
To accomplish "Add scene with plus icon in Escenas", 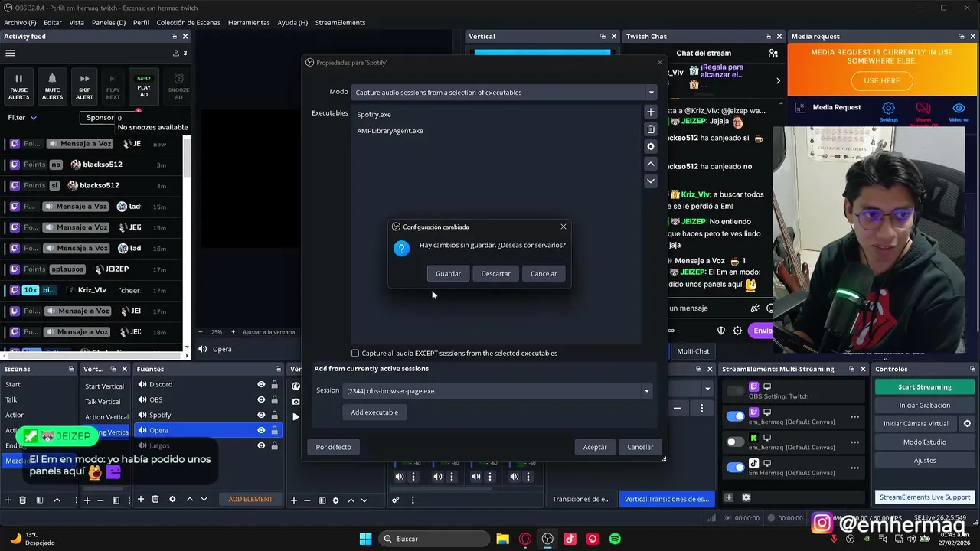I will (8, 500).
